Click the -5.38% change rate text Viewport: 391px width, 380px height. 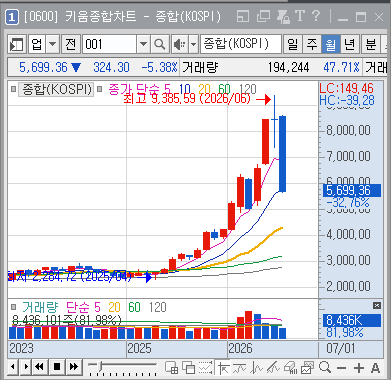pyautogui.click(x=159, y=67)
